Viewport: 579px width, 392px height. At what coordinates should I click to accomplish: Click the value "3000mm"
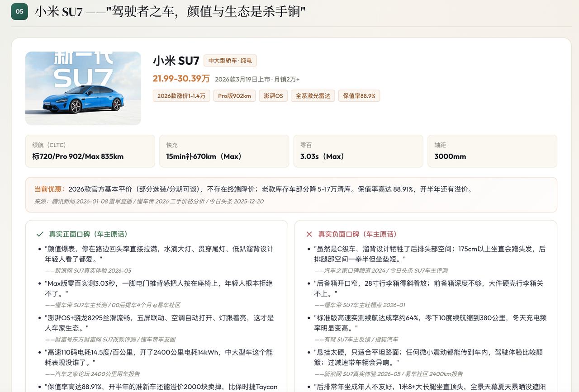tap(450, 156)
